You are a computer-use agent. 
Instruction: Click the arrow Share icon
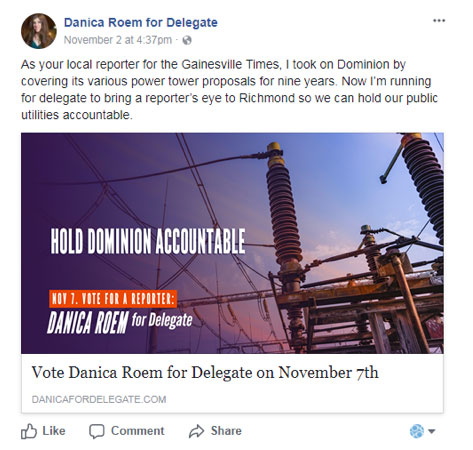(x=196, y=431)
